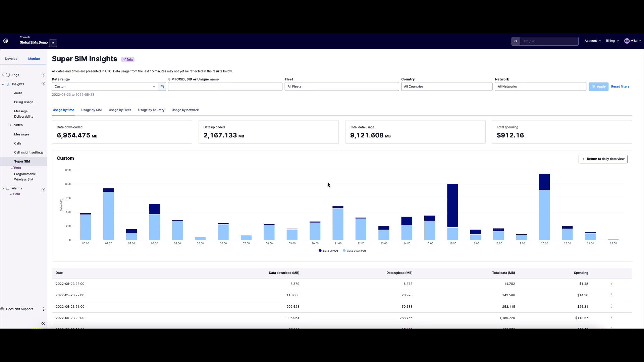
Task: Open the account switcher next to Global SIMs Demo
Action: pos(53,43)
